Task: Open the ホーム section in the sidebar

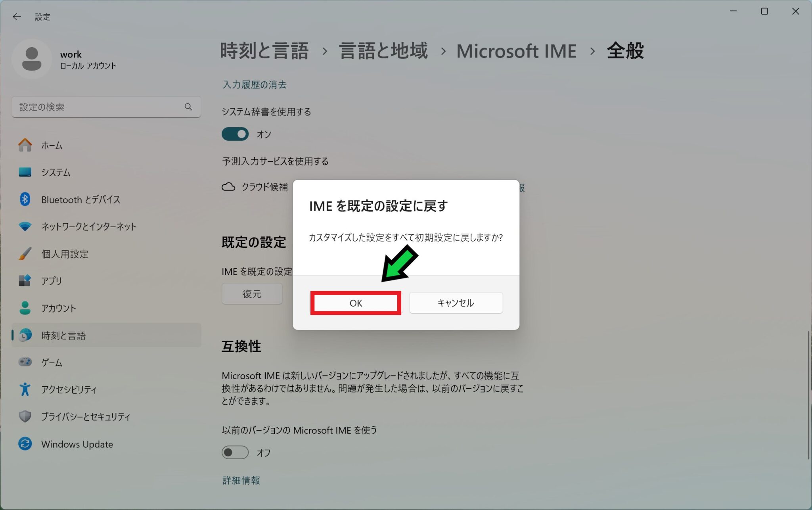Action: pyautogui.click(x=51, y=145)
